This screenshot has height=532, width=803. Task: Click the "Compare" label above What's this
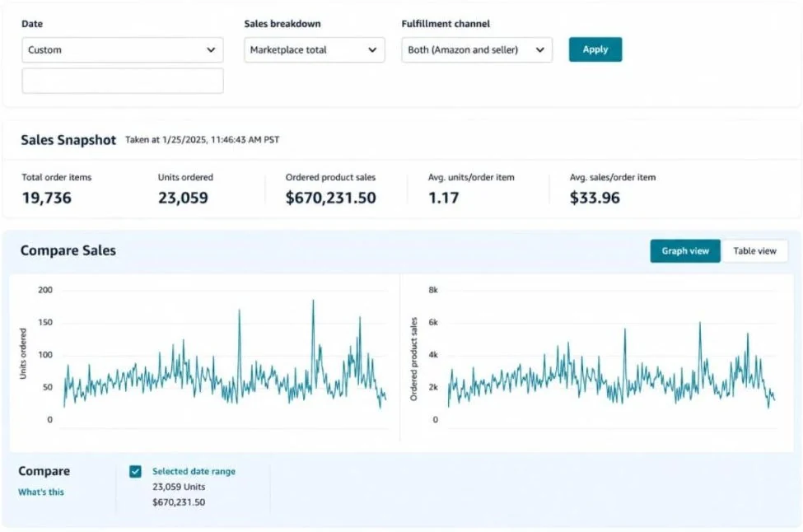[44, 471]
